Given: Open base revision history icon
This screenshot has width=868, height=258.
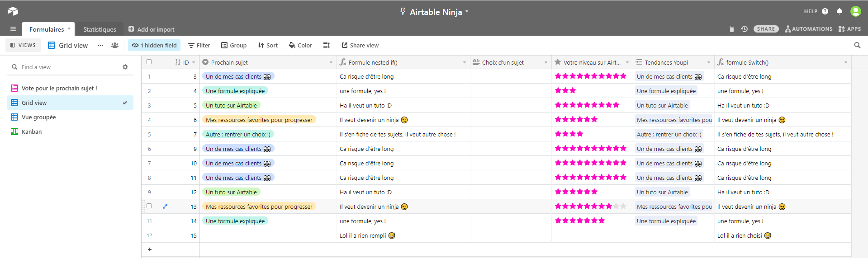Looking at the screenshot, I should tap(744, 29).
